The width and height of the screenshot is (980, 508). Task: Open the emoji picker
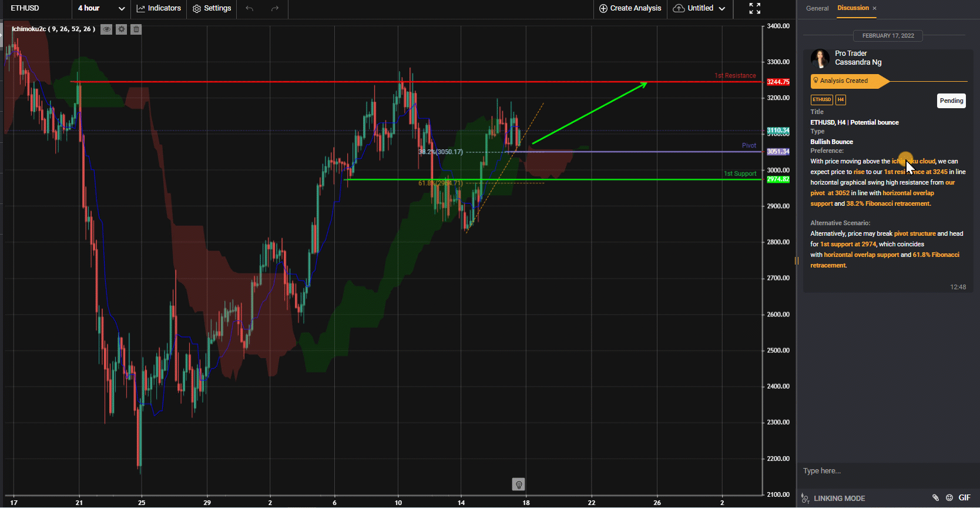click(x=949, y=497)
